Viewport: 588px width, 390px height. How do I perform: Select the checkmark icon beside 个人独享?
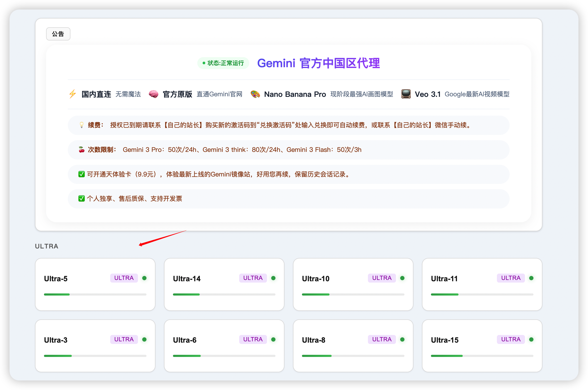click(x=82, y=198)
